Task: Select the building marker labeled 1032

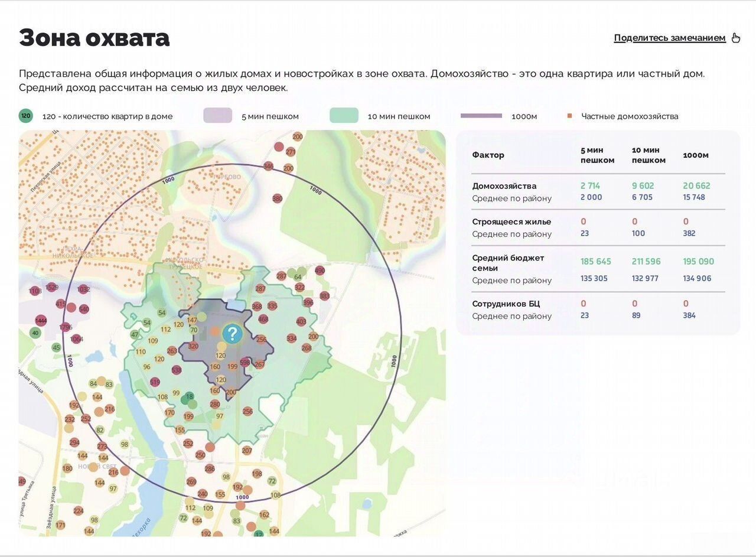Action: coord(83,289)
